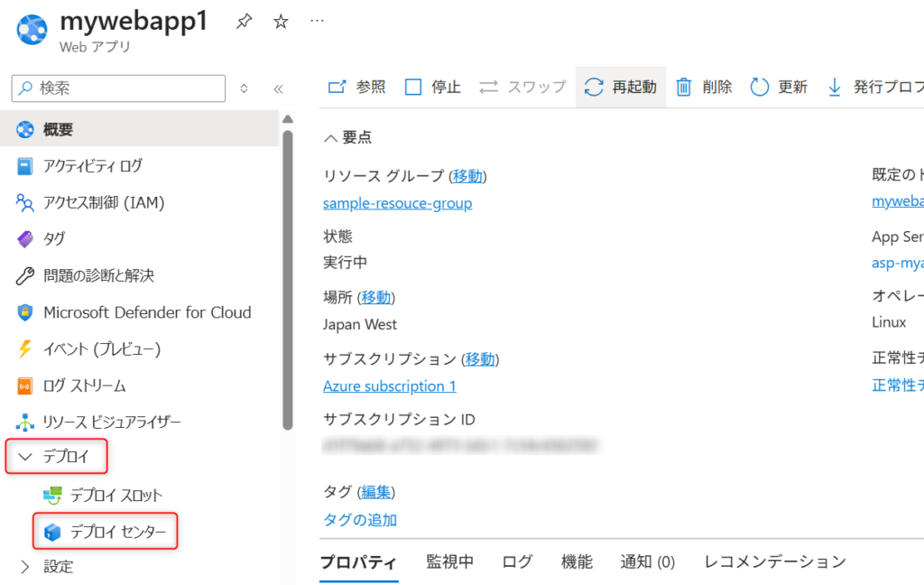Click the 問題の診断と解決 wrench icon

click(x=24, y=275)
